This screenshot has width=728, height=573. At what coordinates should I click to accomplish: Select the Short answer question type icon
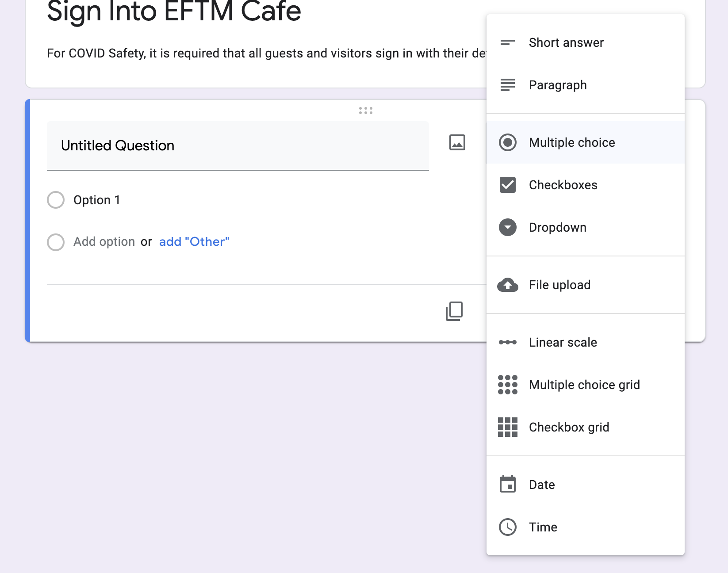pos(508,42)
